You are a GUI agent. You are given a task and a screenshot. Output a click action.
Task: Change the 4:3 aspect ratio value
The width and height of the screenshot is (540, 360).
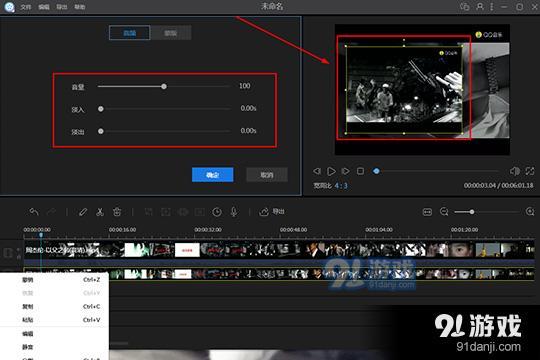[341, 186]
